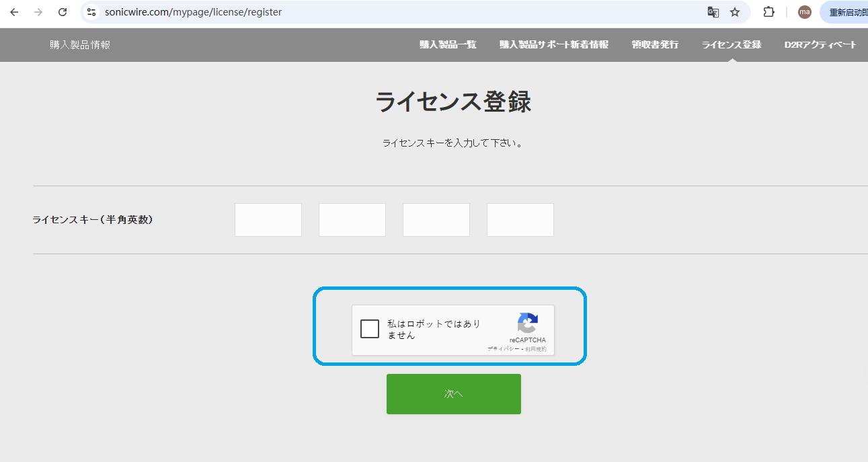Image resolution: width=868 pixels, height=462 pixels.
Task: Click the translate page icon
Action: coord(713,12)
